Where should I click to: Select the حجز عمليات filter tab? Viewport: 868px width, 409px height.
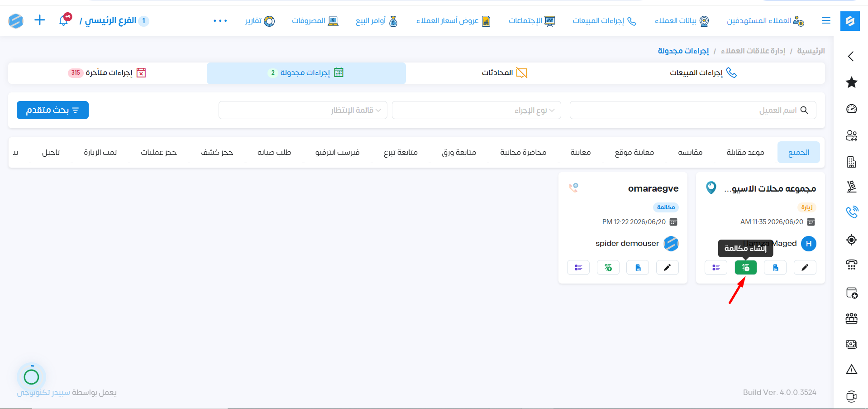[x=159, y=152]
